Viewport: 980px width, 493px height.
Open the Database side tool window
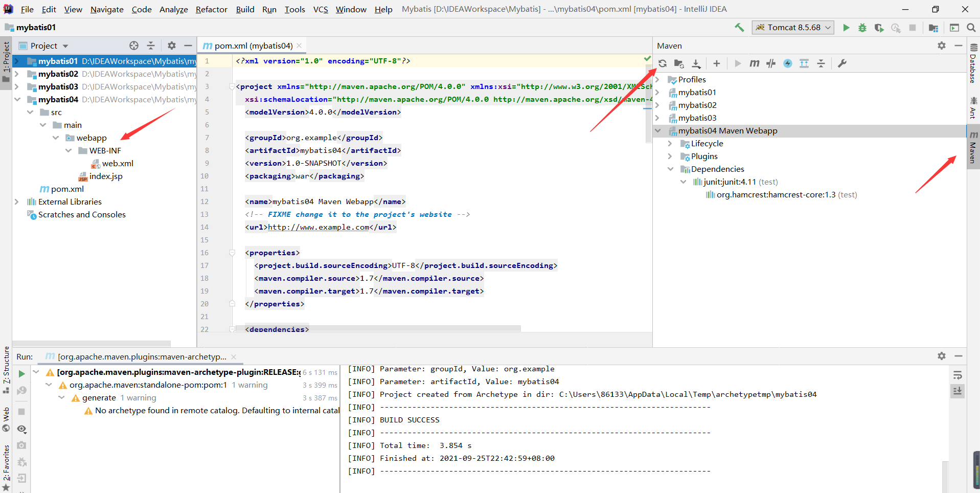[973, 63]
